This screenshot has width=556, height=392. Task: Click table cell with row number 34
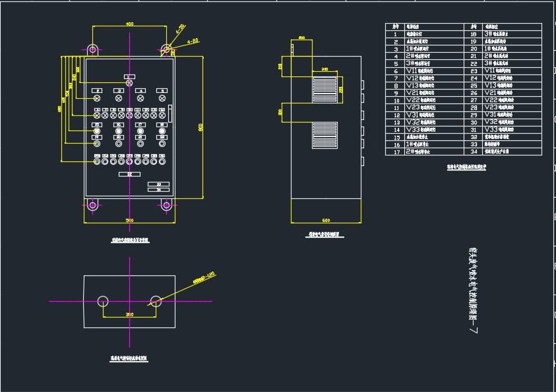[474, 152]
